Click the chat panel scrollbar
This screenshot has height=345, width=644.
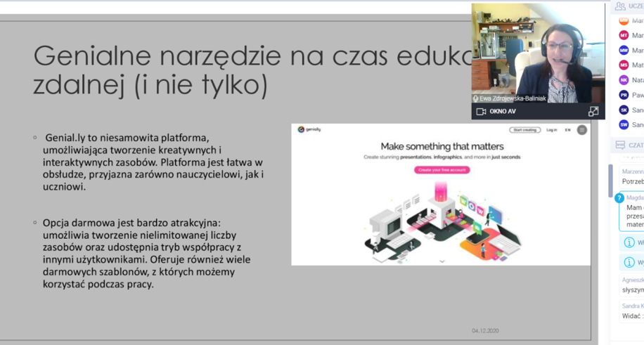[610, 181]
